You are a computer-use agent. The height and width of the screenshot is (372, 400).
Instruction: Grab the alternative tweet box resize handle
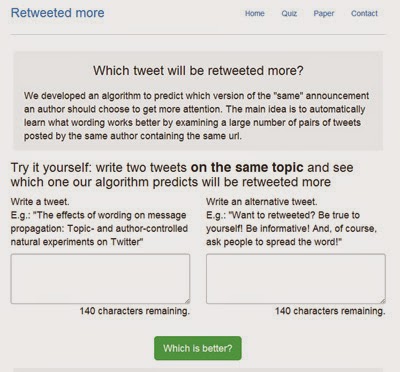[383, 301]
